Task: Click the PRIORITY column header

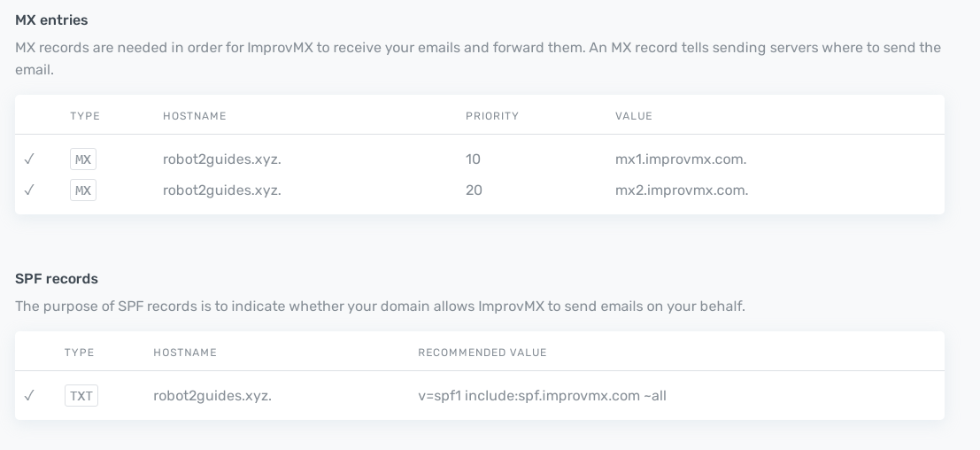Action: [x=492, y=116]
